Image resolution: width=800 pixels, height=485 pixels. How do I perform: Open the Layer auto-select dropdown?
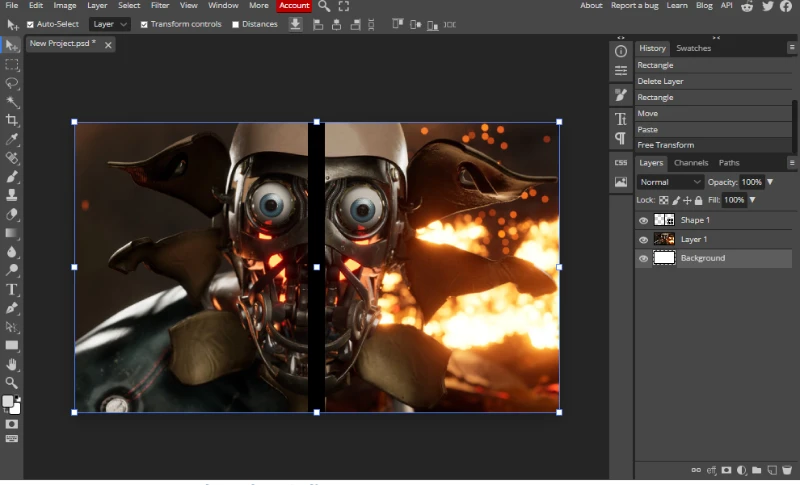(x=110, y=24)
